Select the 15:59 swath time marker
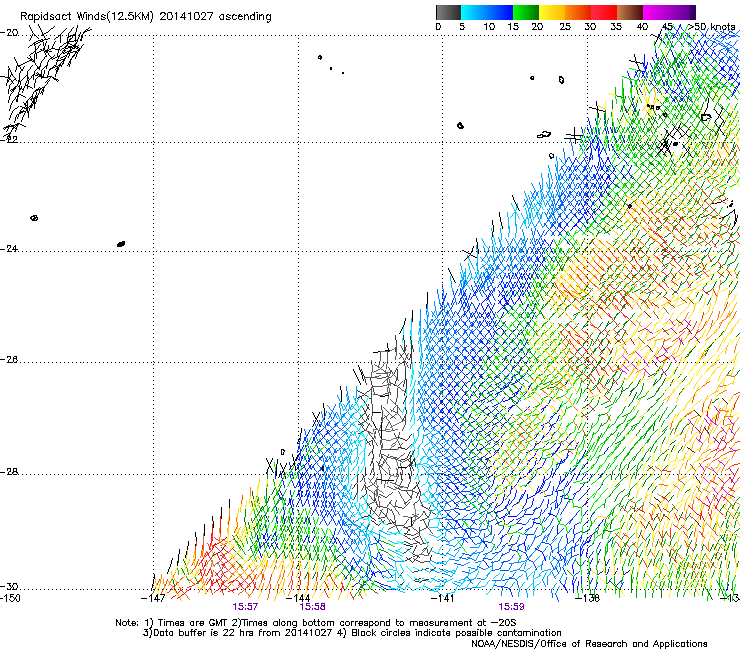Viewport: 740px width, 650px height. pos(511,607)
